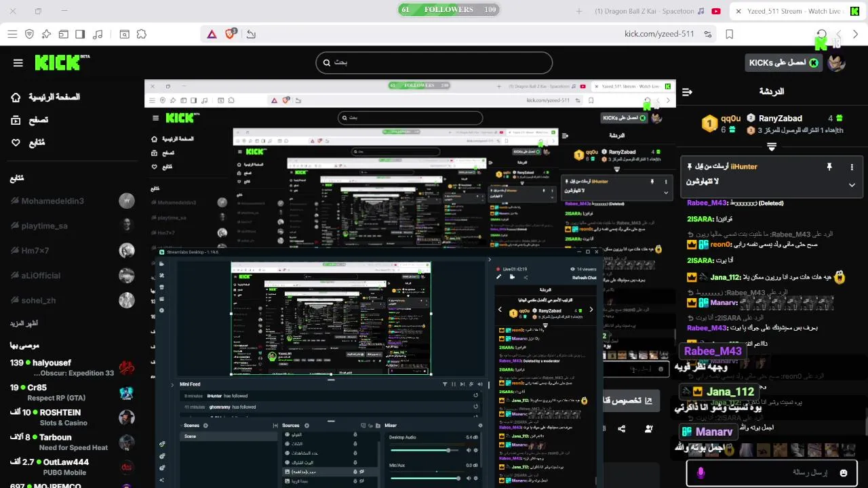Show previous leaderboard entry in Streamlabs chat
Viewport: 868px width, 488px height.
[x=500, y=310]
